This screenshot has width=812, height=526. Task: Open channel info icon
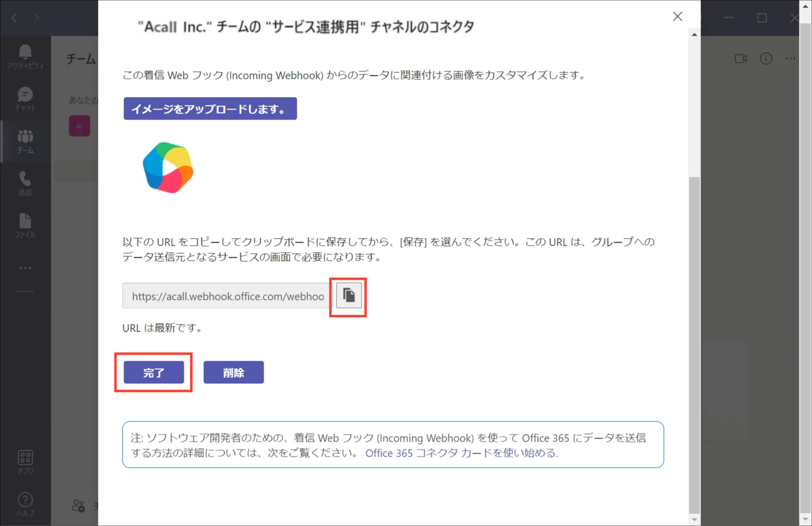(766, 59)
